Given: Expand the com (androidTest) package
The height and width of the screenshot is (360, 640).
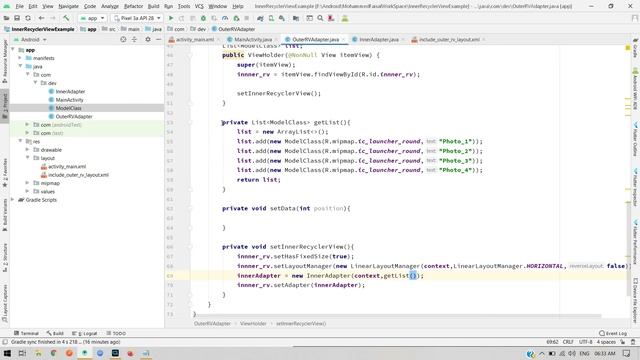Looking at the screenshot, I should 27,124.
